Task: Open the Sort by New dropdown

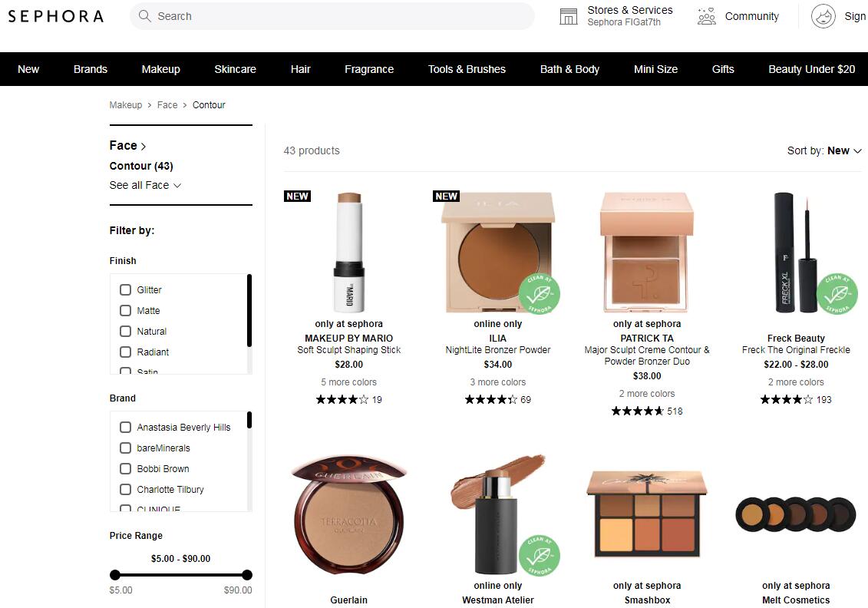Action: pos(824,150)
